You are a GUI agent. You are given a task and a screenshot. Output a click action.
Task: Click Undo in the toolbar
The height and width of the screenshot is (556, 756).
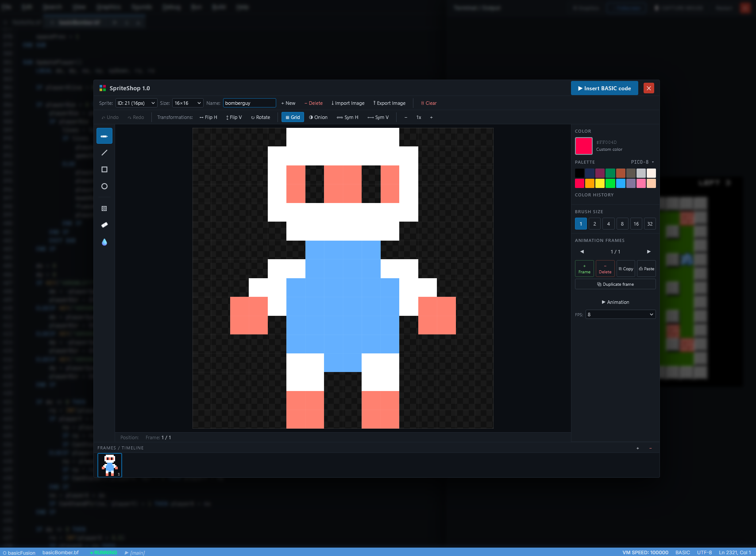click(110, 117)
